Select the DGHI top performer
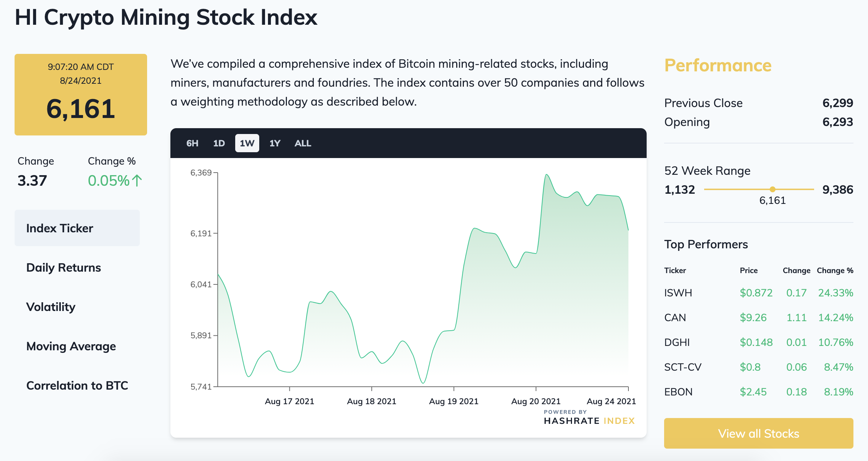868x461 pixels. click(x=759, y=342)
